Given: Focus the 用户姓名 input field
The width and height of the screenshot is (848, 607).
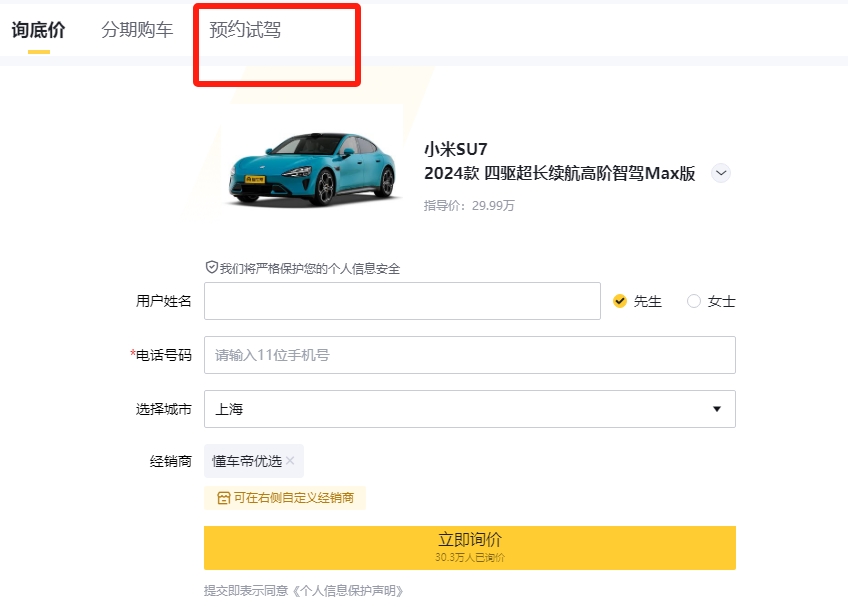Looking at the screenshot, I should coord(402,301).
